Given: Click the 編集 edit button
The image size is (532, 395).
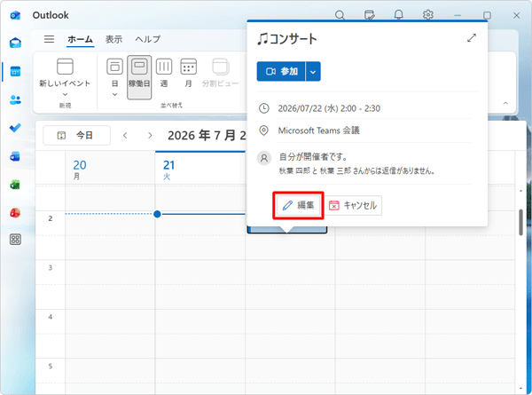Looking at the screenshot, I should 298,205.
